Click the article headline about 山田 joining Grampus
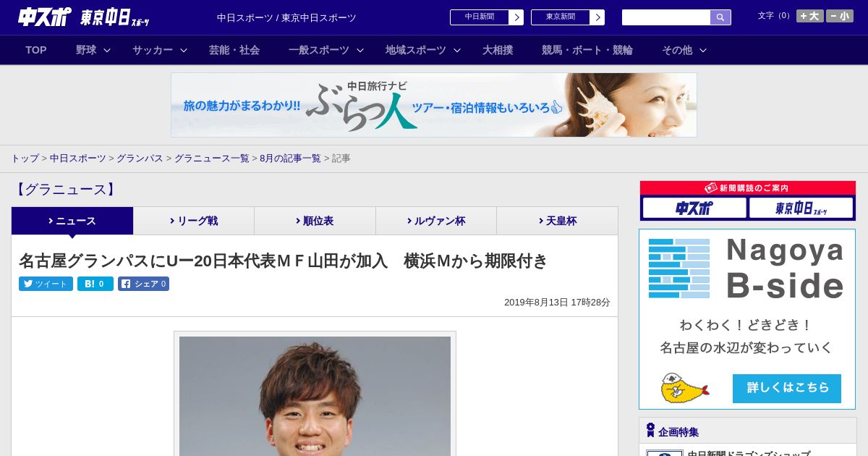Image resolution: width=868 pixels, height=456 pixels. 284,261
